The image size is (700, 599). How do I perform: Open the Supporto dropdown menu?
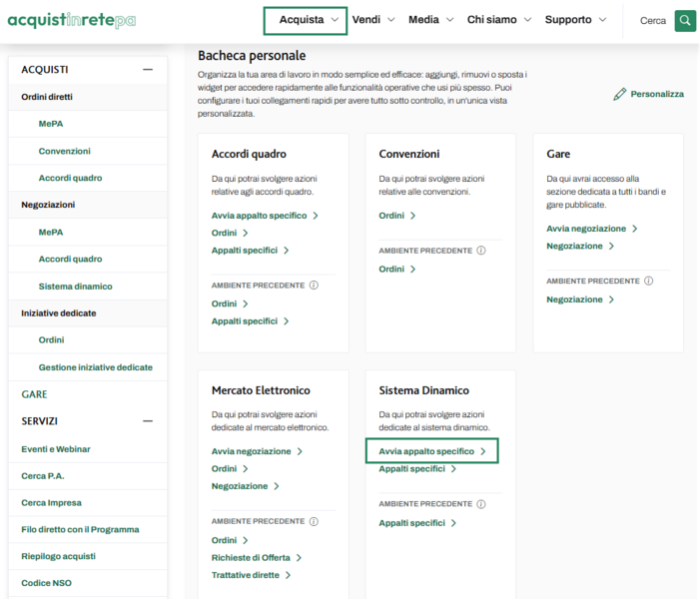[x=575, y=20]
